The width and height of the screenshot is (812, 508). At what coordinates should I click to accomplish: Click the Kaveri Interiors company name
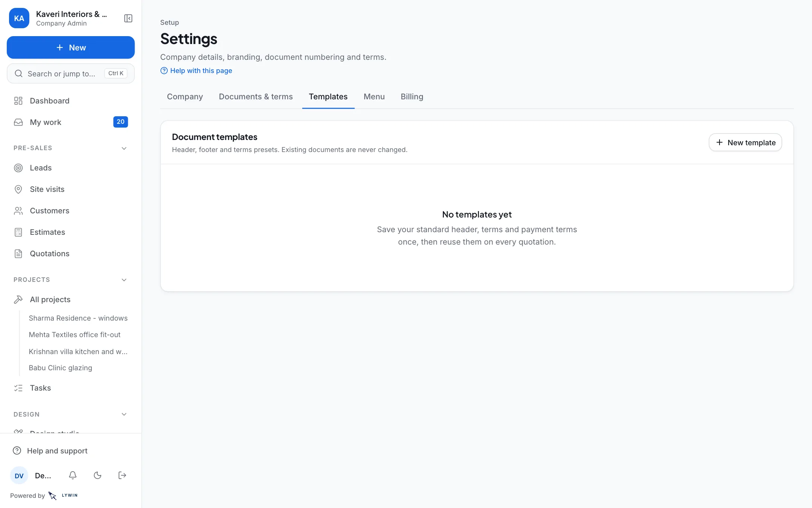coord(71,14)
